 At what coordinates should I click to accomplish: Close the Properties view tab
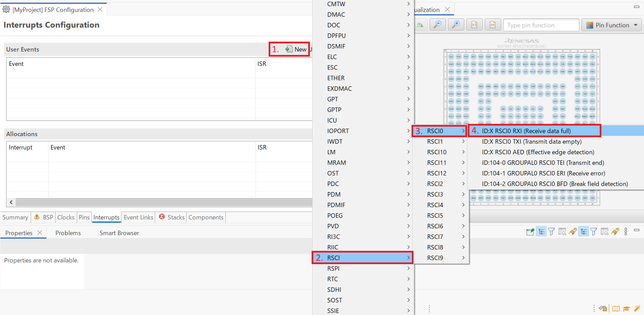click(x=40, y=232)
